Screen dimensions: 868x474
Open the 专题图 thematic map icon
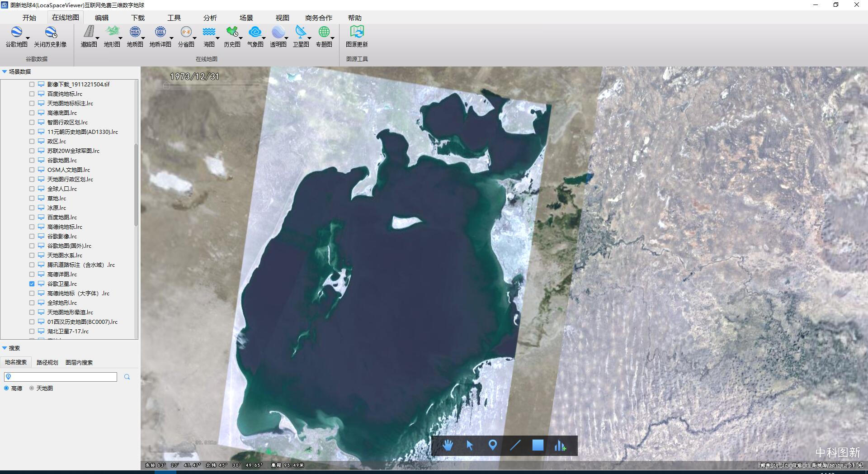(324, 32)
